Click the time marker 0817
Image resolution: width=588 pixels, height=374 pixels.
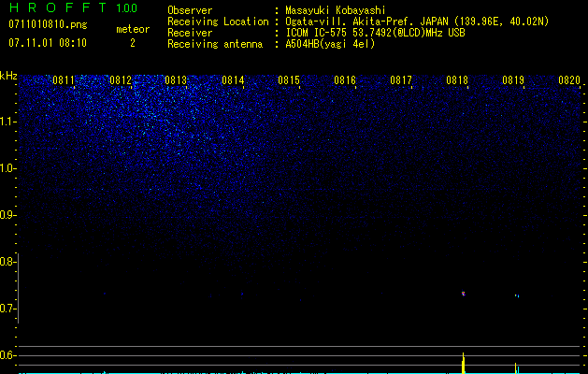(401, 80)
